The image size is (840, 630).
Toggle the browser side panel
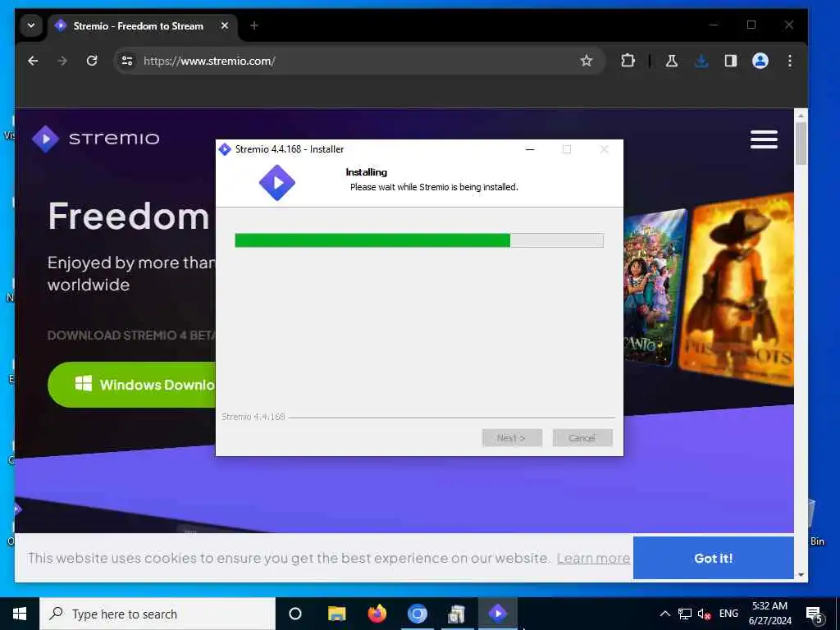pos(731,61)
